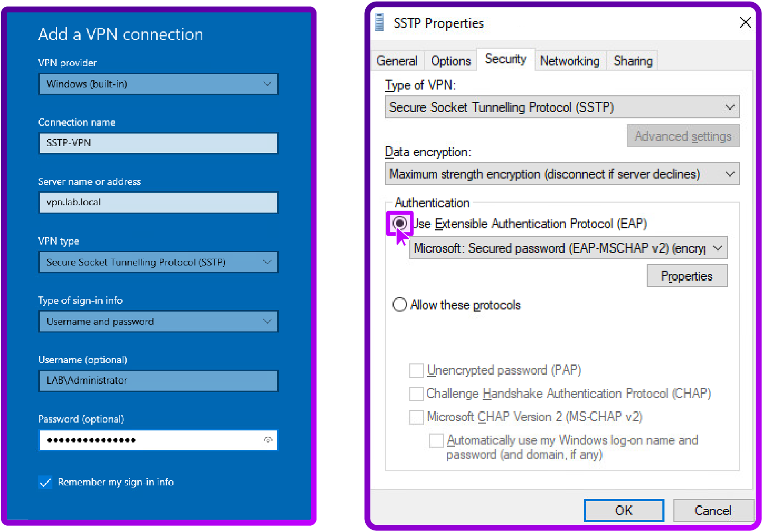Image resolution: width=763 pixels, height=532 pixels.
Task: Switch to the Sharing tab
Action: pos(632,60)
